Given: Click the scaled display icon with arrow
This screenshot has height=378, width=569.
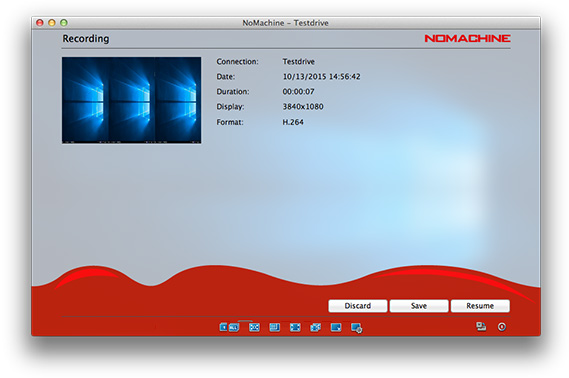Looking at the screenshot, I should tap(336, 327).
